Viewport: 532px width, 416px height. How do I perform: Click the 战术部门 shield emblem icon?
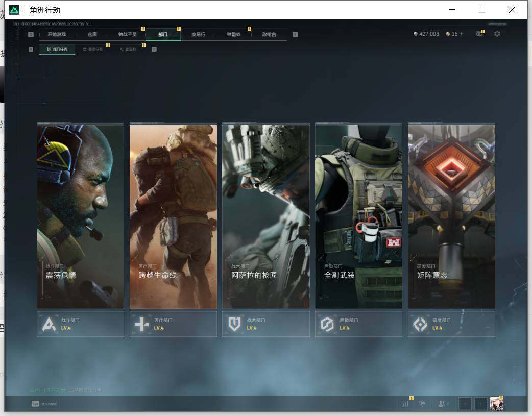234,324
